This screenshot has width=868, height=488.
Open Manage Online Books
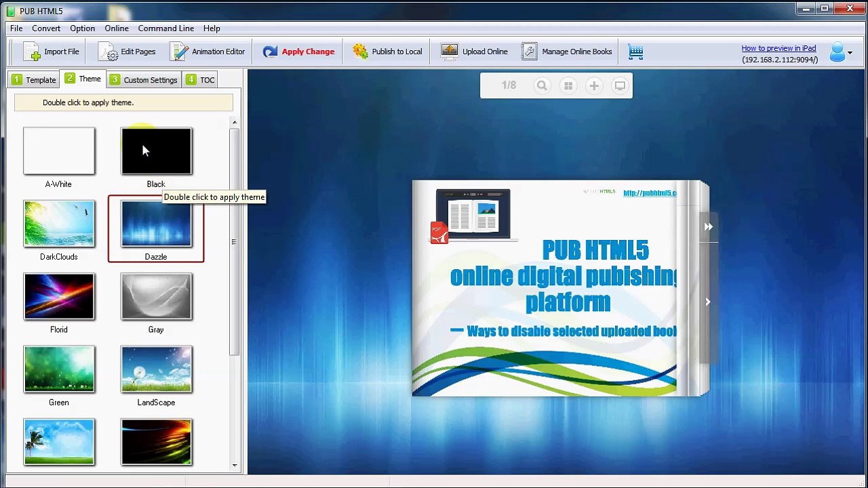[567, 52]
